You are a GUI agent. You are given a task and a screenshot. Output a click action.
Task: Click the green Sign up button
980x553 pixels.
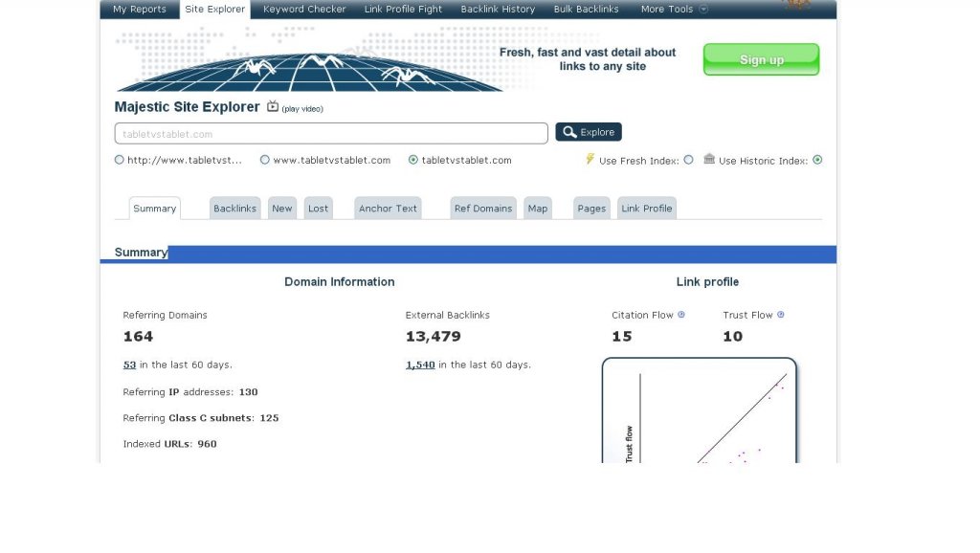761,59
